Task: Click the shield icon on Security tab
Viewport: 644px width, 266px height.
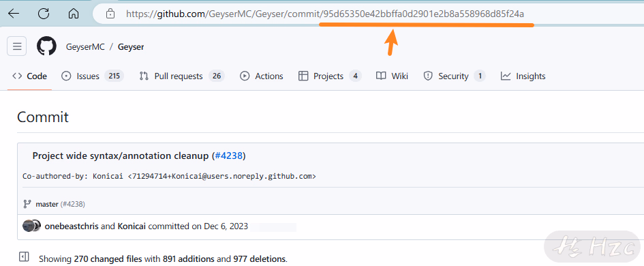Action: (428, 76)
